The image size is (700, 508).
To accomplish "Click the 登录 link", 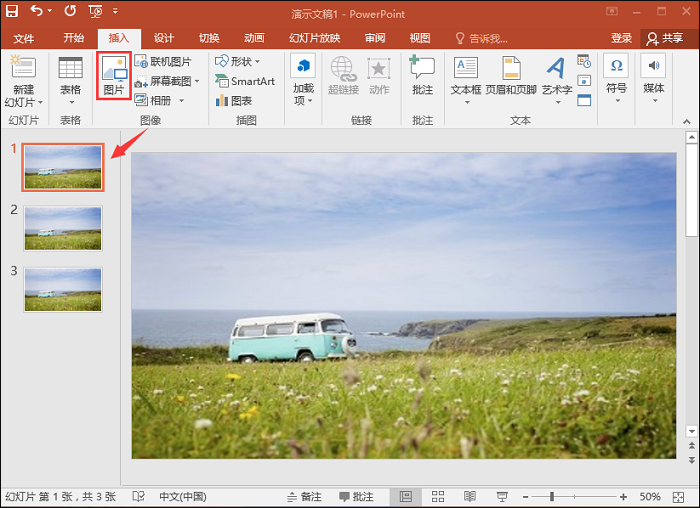I will (622, 38).
